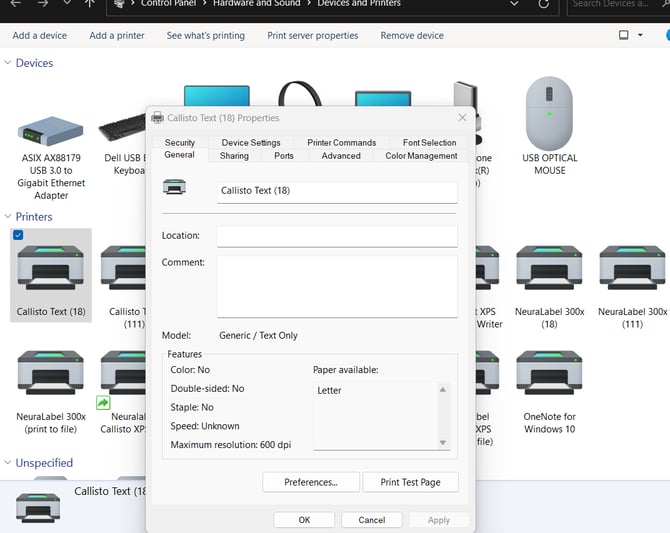
Task: Select the NeuraLabel 300x (print to file) printer
Action: (51, 374)
